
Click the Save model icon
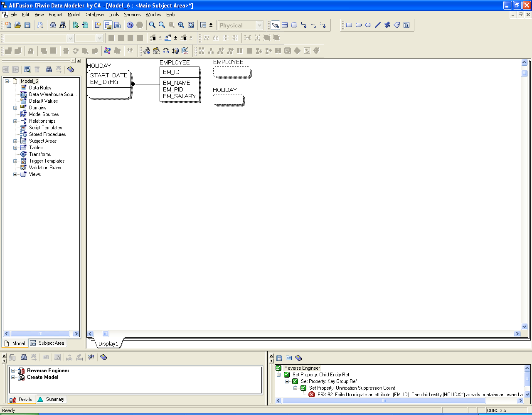[27, 25]
